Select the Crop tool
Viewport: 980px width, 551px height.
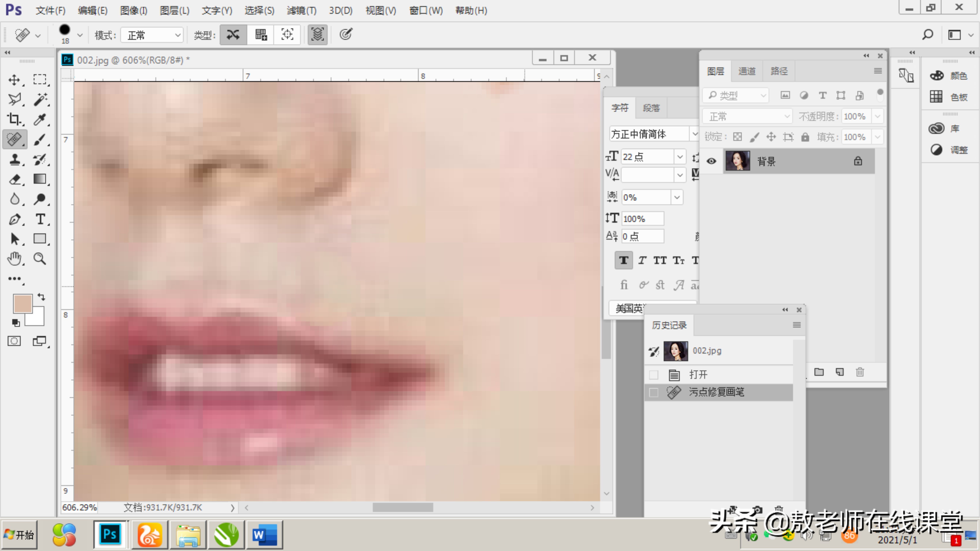[x=15, y=119]
